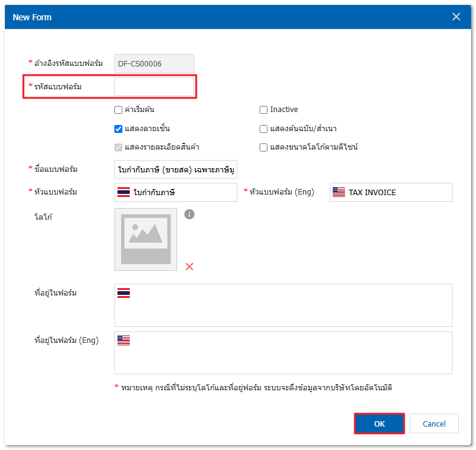Click the Thai flag in form header field
This screenshot has width=476, height=450.
click(123, 192)
